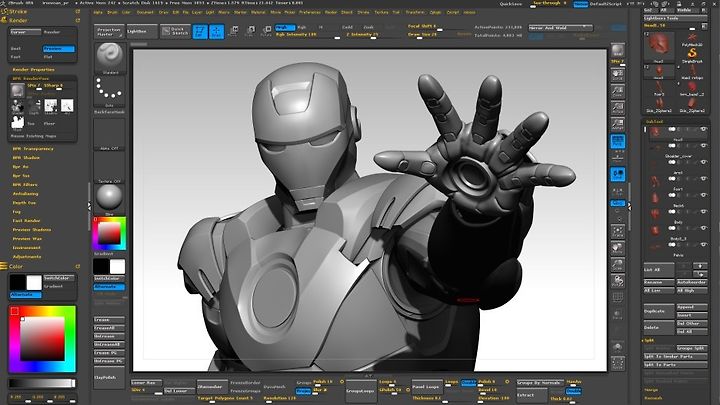Open the Preferences menu
Screen dimensions: 720x405
coord(310,12)
